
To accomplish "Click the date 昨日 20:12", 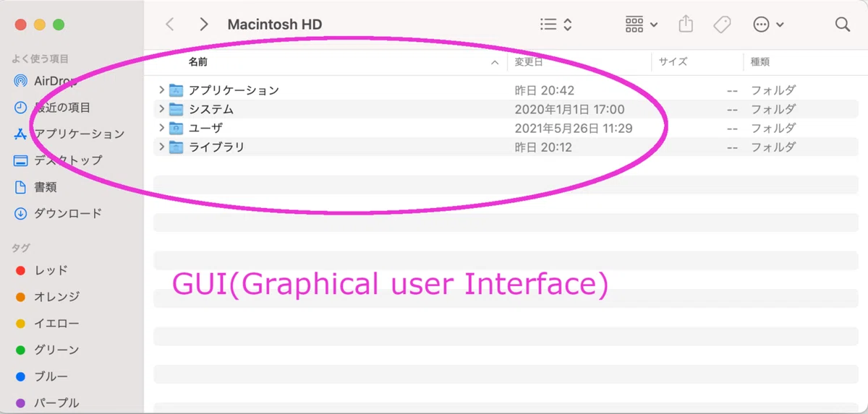I will [544, 147].
